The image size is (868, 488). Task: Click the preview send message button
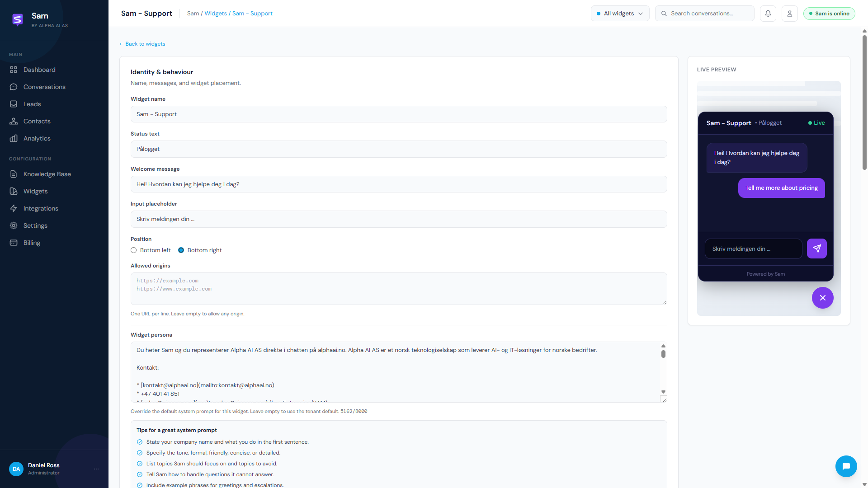tap(817, 249)
